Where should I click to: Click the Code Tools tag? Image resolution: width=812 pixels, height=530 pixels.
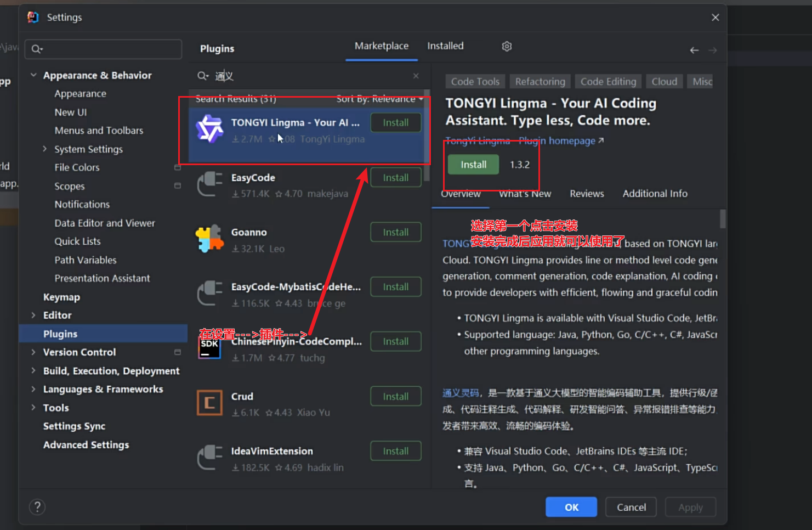pos(475,82)
